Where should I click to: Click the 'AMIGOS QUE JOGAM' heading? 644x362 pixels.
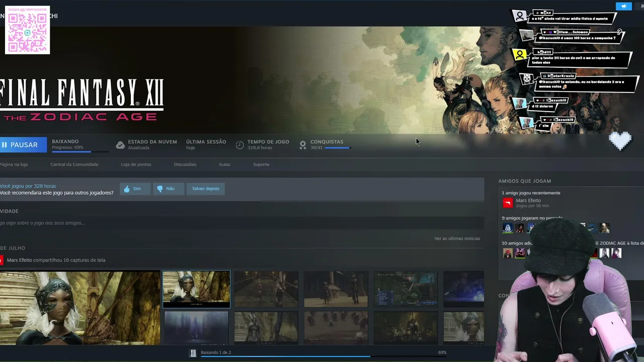pyautogui.click(x=525, y=181)
